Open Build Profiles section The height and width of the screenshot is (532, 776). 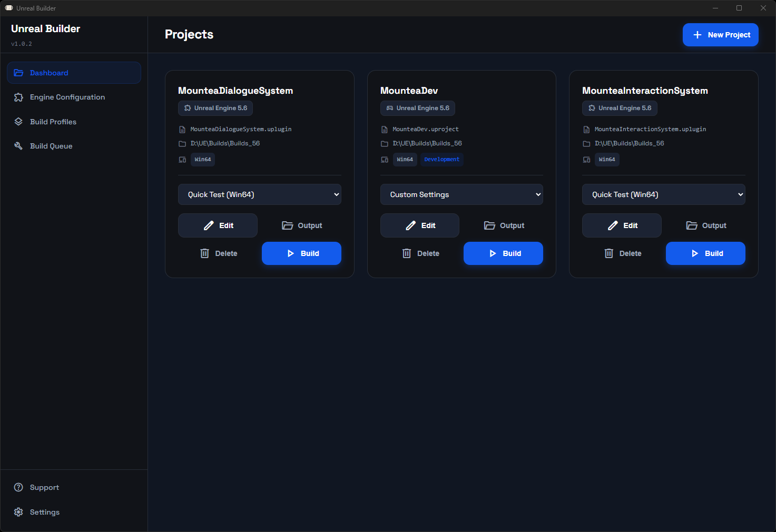point(74,122)
